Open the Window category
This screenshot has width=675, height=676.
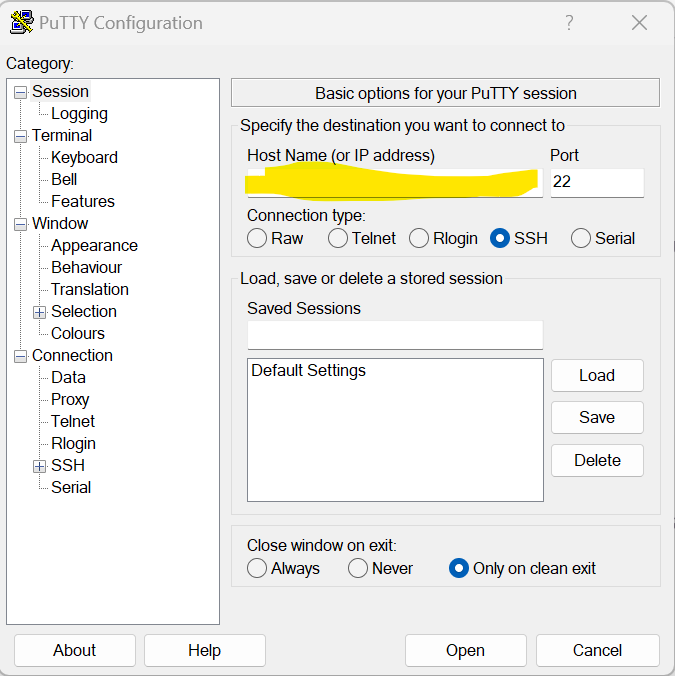pyautogui.click(x=60, y=223)
